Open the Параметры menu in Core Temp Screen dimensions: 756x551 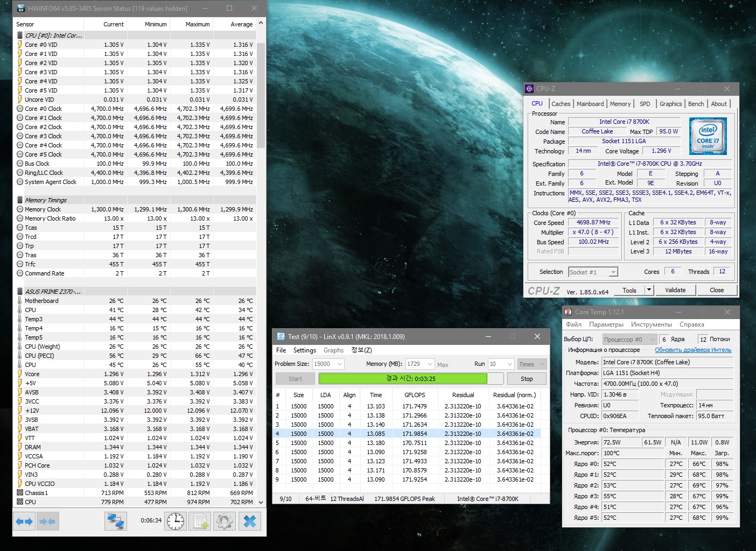pos(606,324)
